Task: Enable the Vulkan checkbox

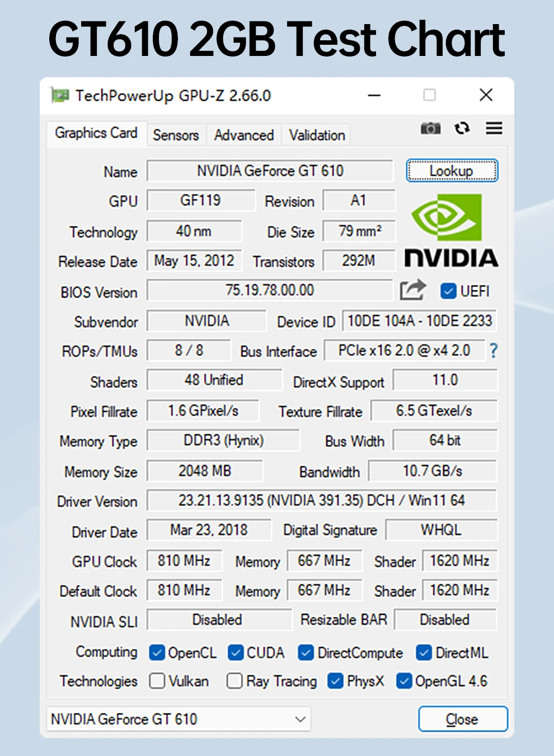Action: [157, 681]
